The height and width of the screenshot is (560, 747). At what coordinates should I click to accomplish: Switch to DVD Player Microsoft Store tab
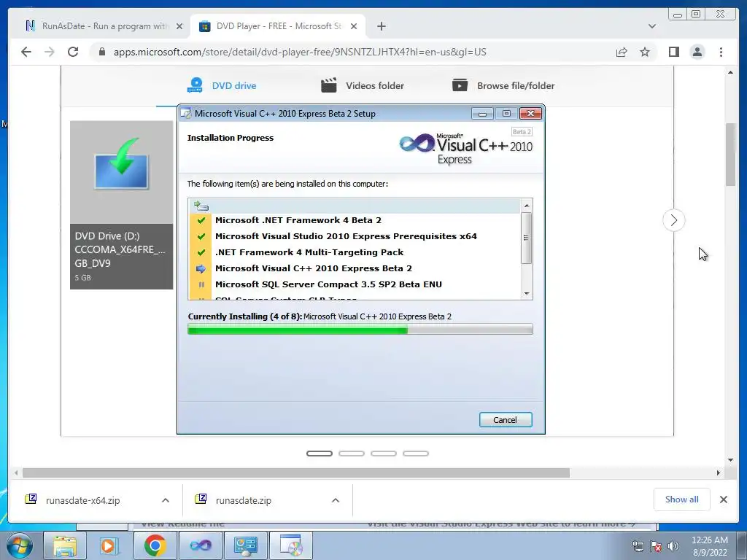278,26
